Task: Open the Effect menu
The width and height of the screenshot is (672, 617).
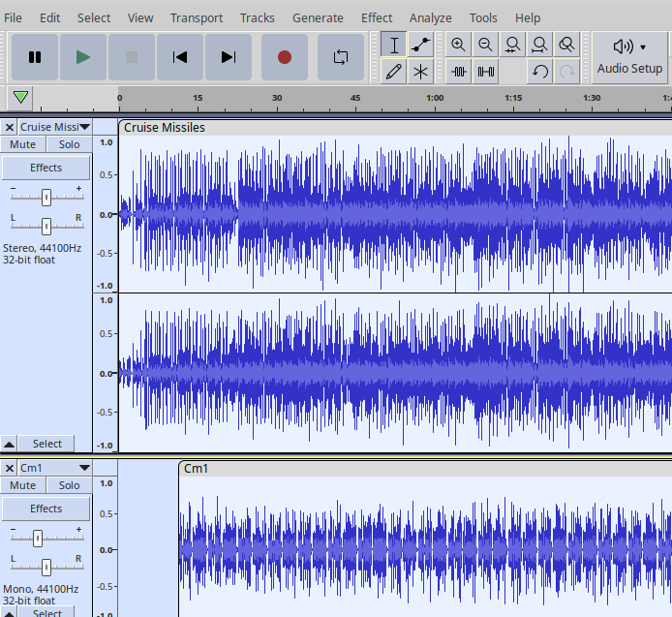Action: point(377,17)
